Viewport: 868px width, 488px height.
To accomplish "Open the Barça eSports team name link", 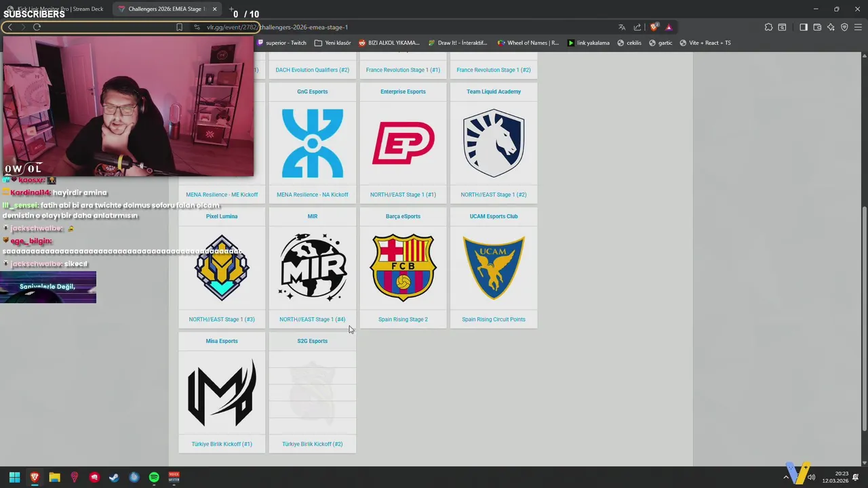I will 403,216.
